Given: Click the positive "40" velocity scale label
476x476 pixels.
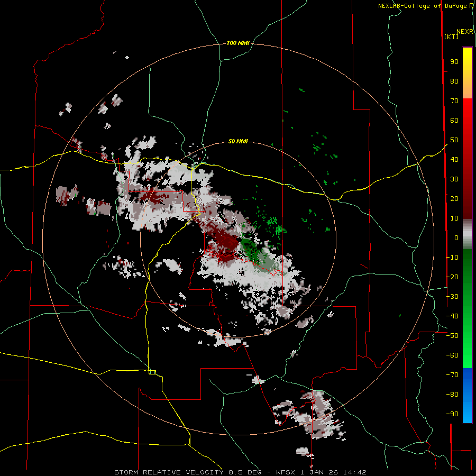Looking at the screenshot, I should point(454,160).
